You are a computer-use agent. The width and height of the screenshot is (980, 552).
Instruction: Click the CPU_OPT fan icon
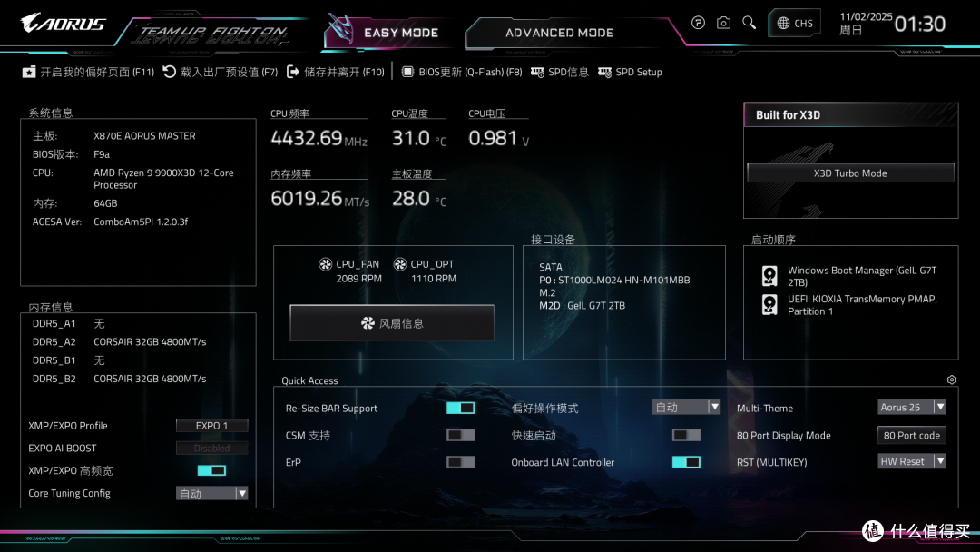point(400,264)
